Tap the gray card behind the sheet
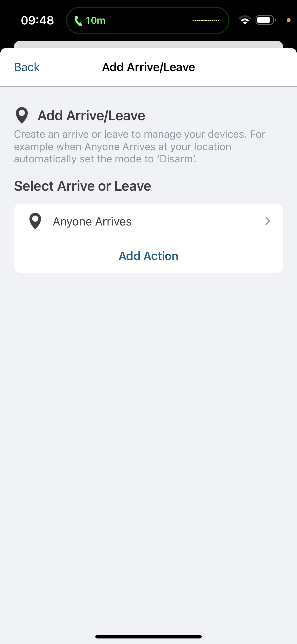Image resolution: width=297 pixels, height=644 pixels. pyautogui.click(x=148, y=44)
